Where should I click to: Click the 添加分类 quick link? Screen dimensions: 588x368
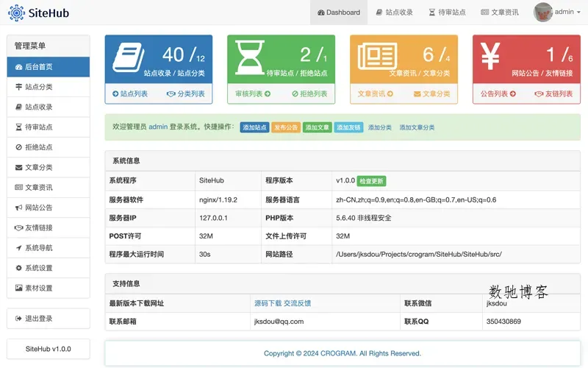click(379, 127)
